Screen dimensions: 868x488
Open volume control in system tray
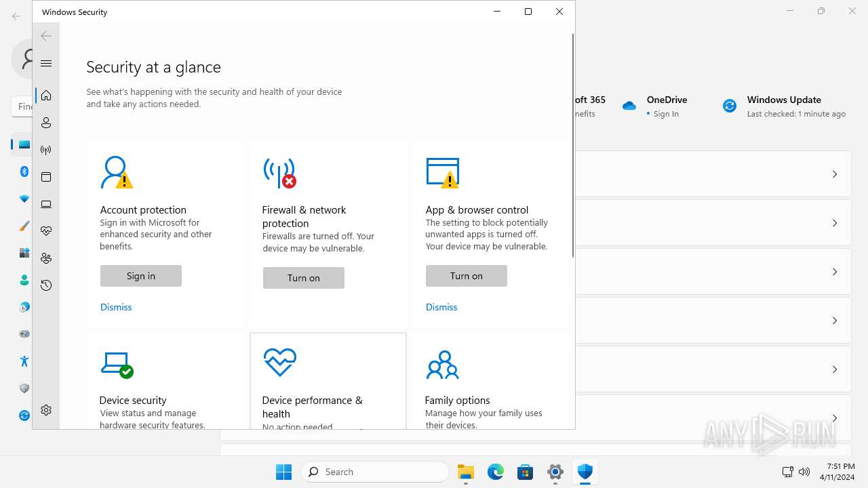(x=804, y=472)
